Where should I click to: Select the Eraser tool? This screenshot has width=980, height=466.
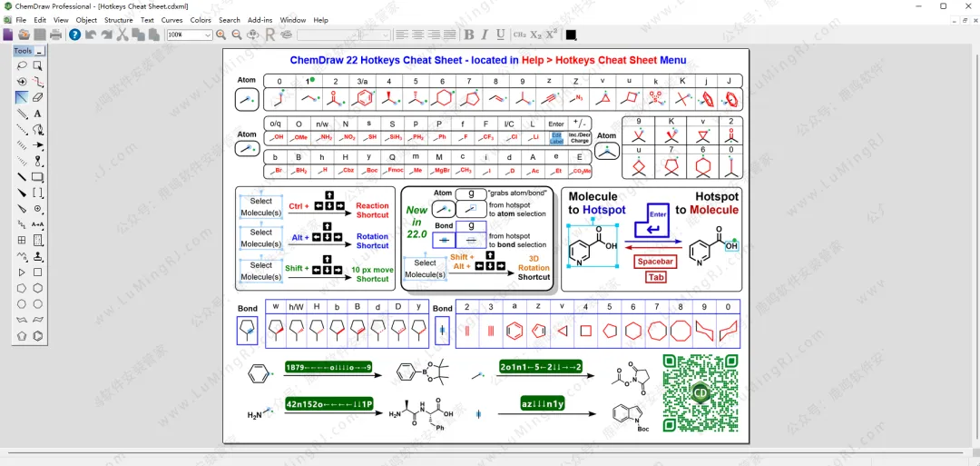click(38, 97)
